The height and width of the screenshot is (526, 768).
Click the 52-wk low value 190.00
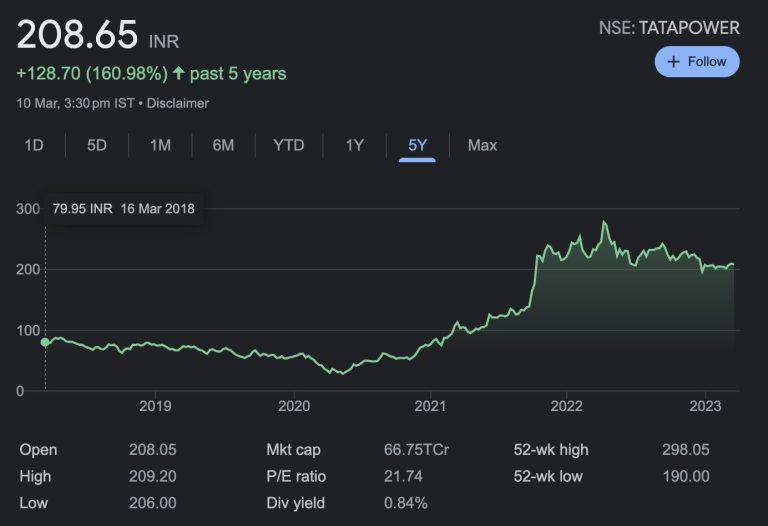[x=686, y=476]
